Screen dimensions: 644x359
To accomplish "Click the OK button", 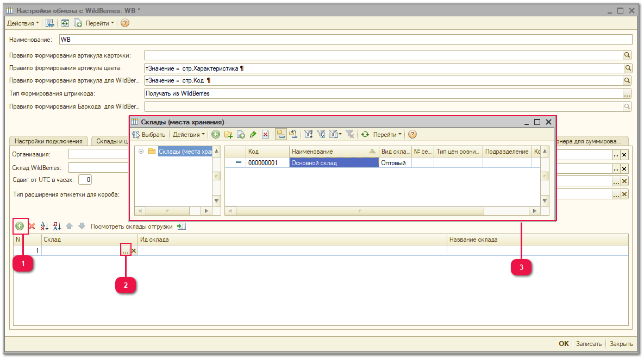I will [564, 344].
